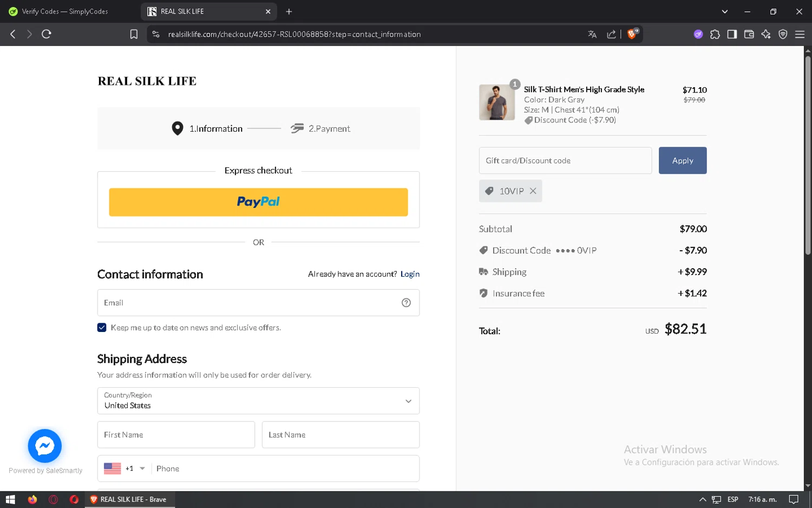
Task: Open Windows notification center
Action: click(794, 499)
